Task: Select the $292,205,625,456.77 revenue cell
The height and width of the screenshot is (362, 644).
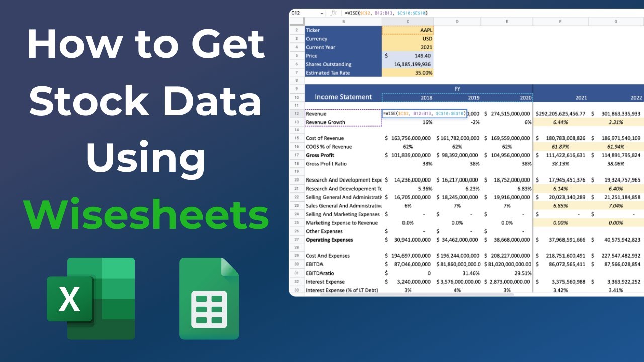Action: tap(560, 114)
